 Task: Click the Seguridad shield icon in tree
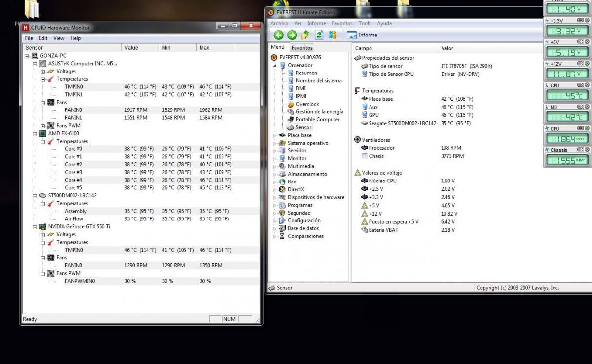coord(282,213)
